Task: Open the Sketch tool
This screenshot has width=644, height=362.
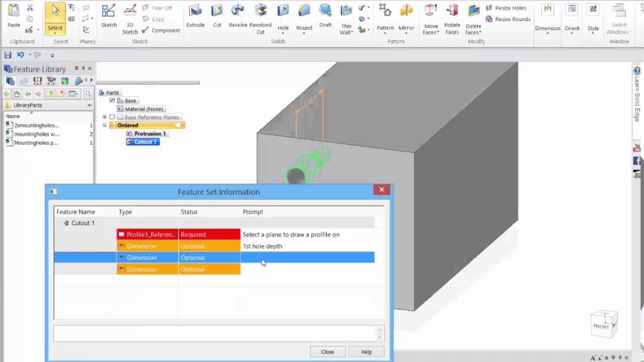Action: (109, 16)
